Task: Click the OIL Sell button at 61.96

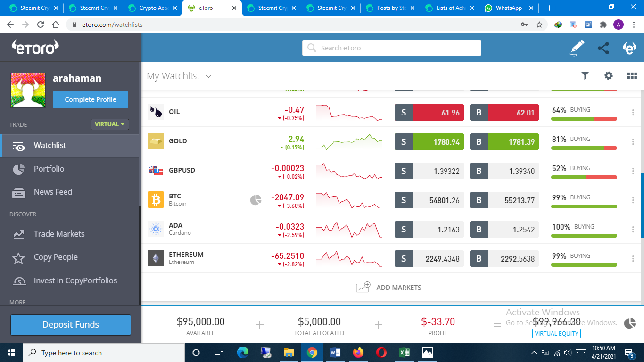Action: (429, 112)
